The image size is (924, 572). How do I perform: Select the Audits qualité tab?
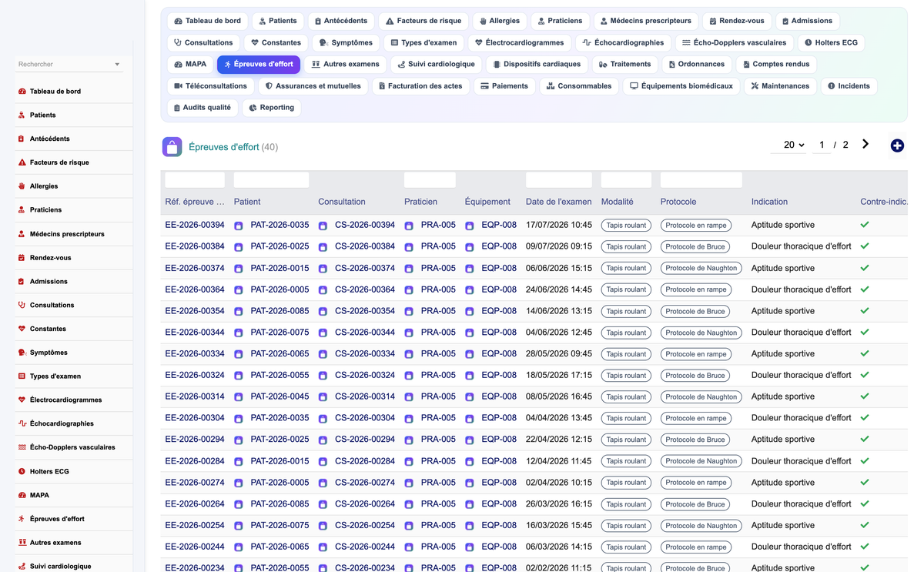[203, 107]
